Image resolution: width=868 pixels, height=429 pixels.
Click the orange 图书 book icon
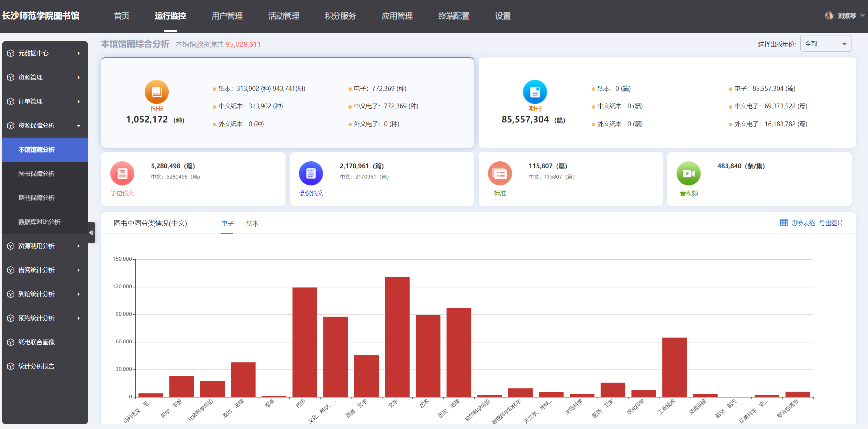click(156, 92)
